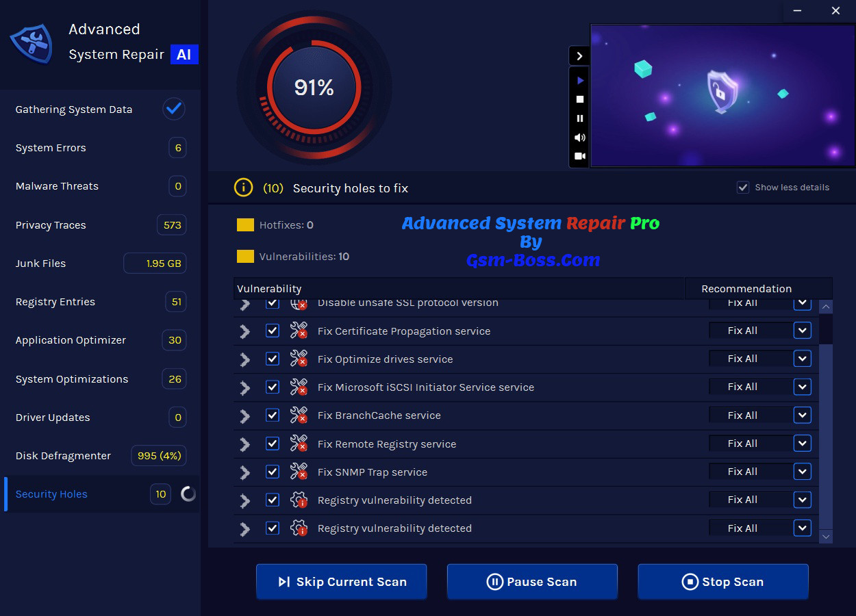The width and height of the screenshot is (856, 616).
Task: Uncheck first Registry vulnerability detected checkbox
Action: [x=273, y=500]
